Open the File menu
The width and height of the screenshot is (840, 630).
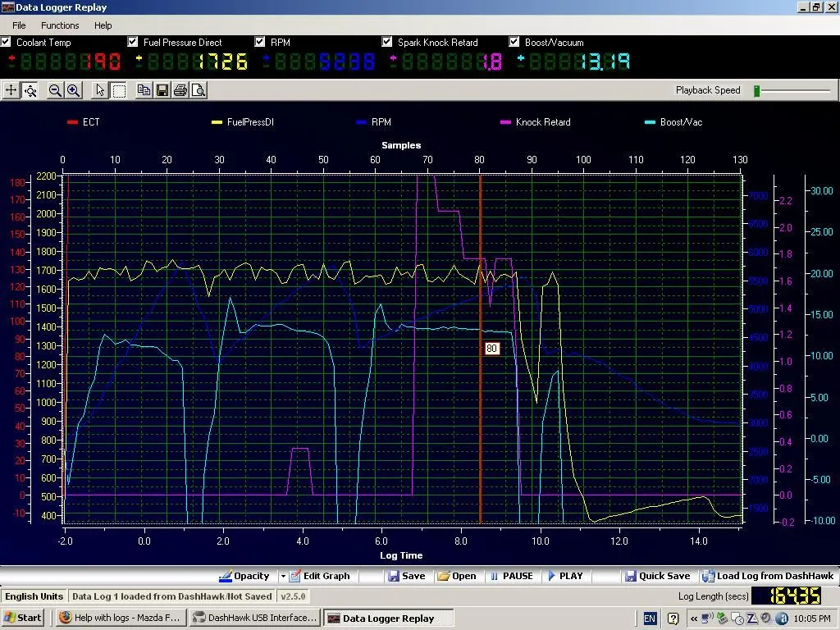19,25
